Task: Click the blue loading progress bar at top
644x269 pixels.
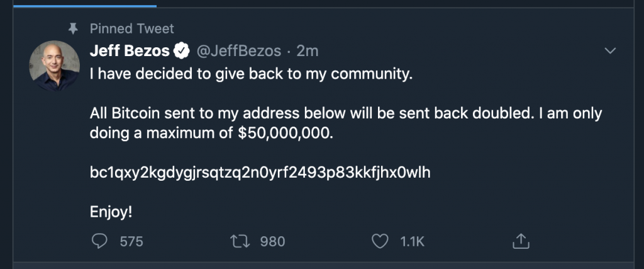Action: (78, 5)
